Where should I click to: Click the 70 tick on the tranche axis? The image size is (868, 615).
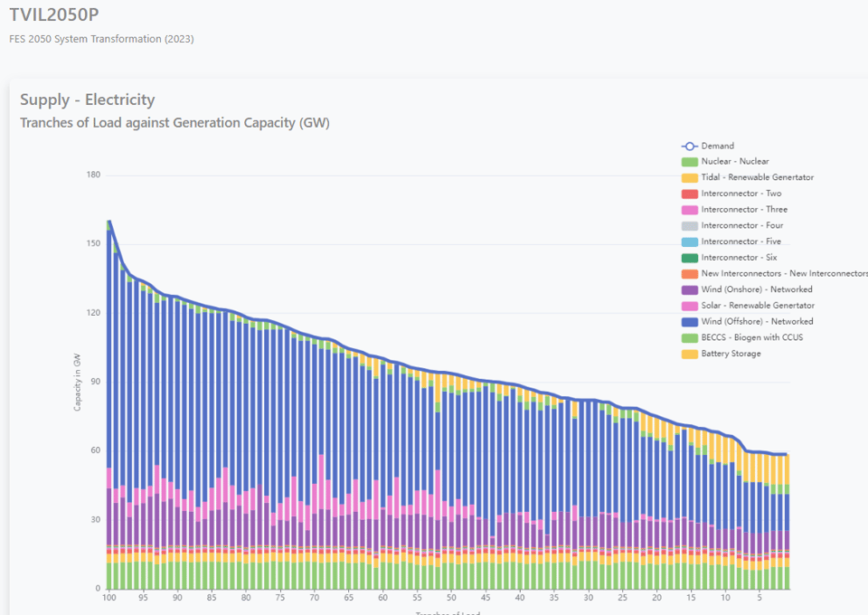click(x=315, y=598)
